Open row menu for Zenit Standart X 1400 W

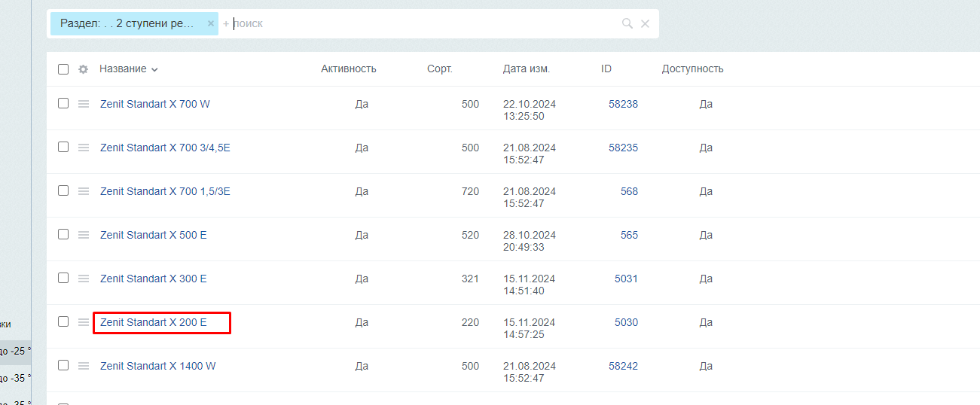pos(84,366)
